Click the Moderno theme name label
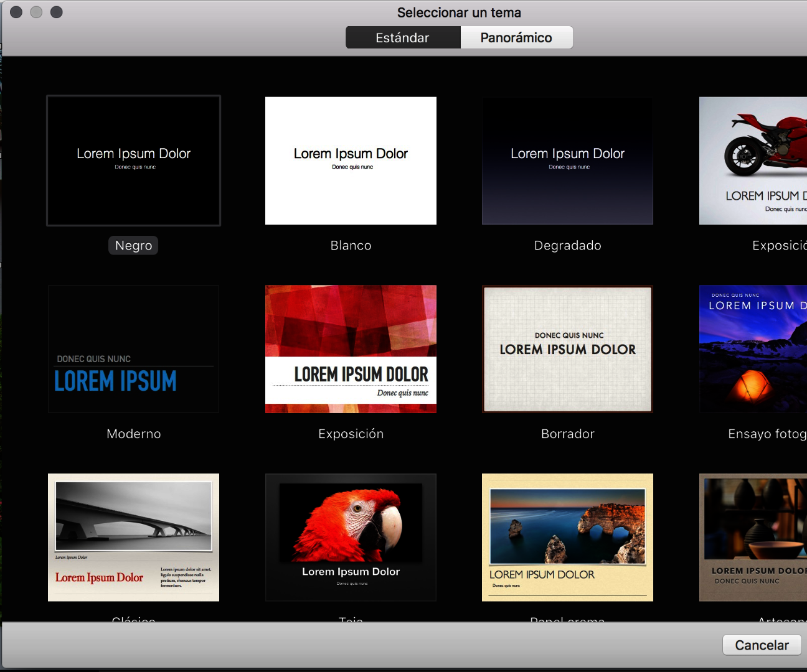Screen dimensions: 807x672 pos(133,434)
